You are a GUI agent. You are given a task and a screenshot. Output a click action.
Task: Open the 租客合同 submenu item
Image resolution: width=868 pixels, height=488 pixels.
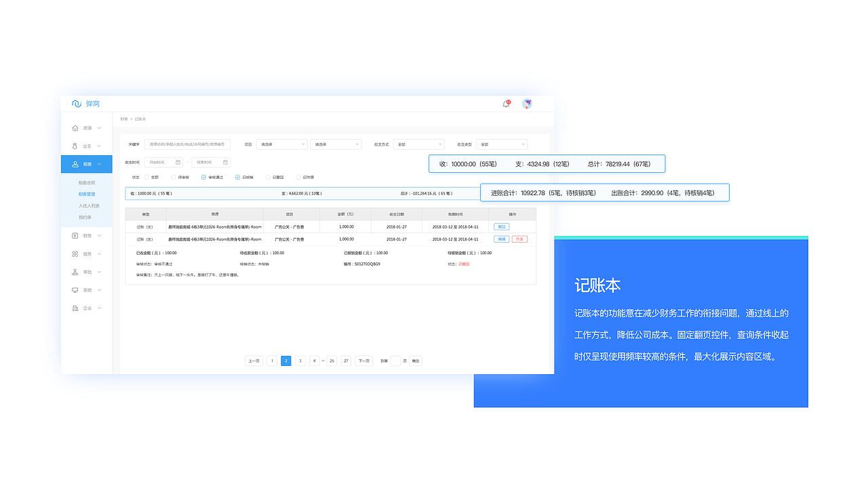click(x=86, y=183)
